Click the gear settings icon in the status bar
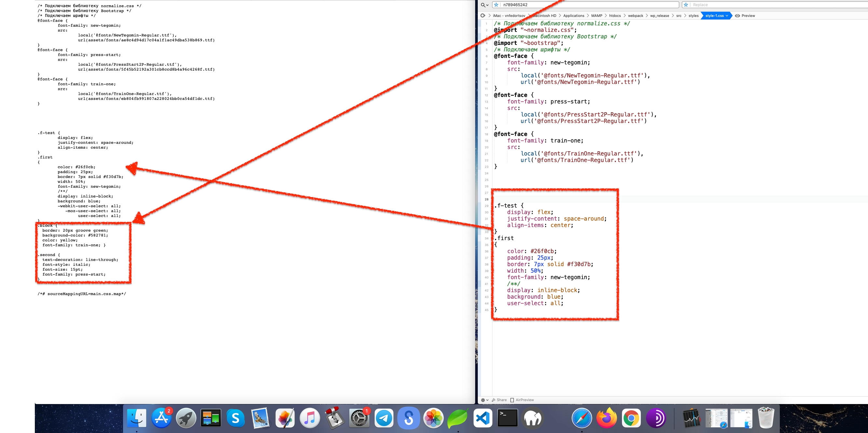 [x=483, y=400]
